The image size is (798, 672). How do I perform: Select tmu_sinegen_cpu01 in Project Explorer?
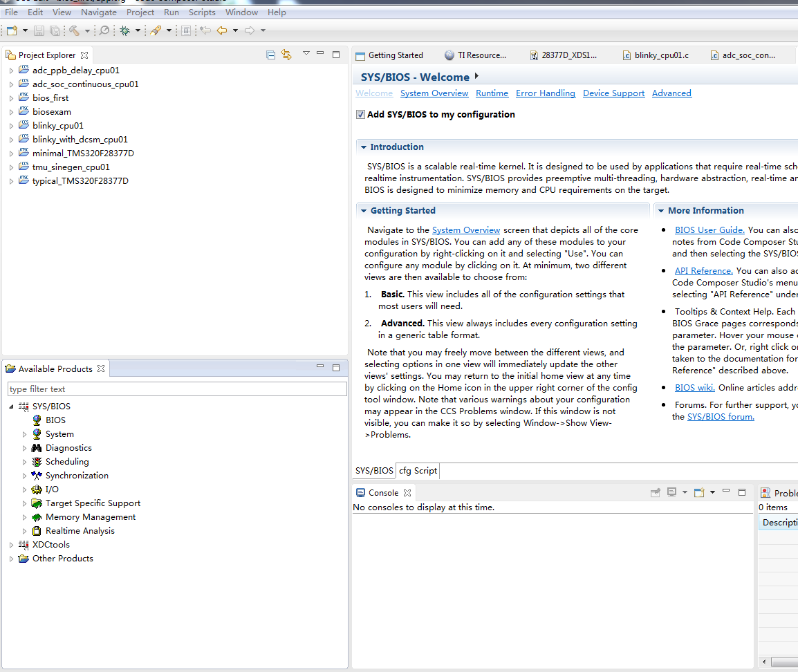(x=71, y=167)
